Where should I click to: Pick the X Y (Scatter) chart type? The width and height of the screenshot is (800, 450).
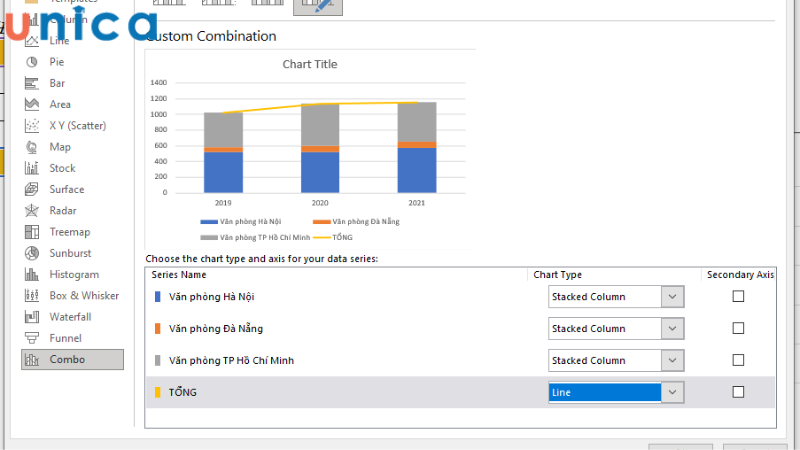point(77,126)
